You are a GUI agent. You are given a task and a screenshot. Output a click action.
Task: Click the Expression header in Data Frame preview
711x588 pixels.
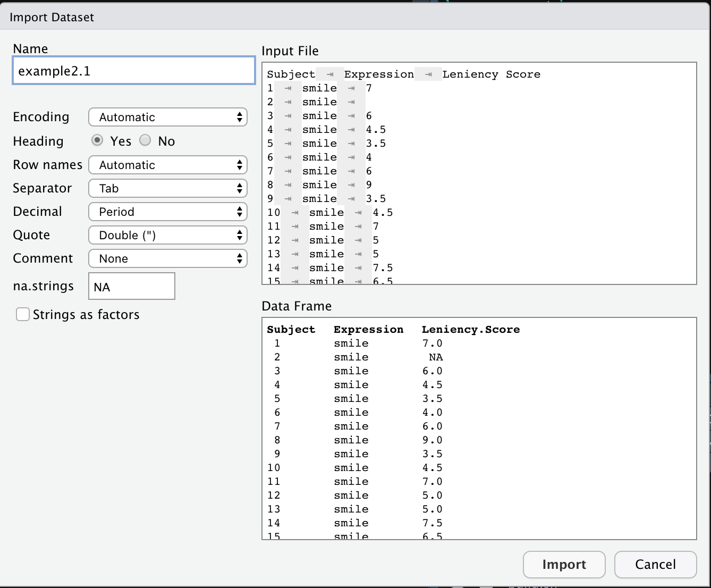pyautogui.click(x=368, y=330)
